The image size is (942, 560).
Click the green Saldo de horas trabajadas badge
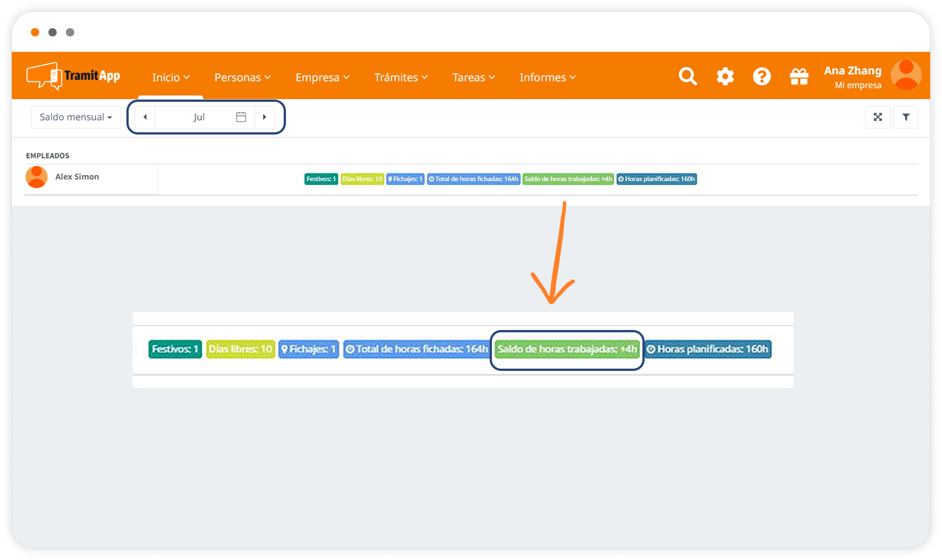[568, 179]
